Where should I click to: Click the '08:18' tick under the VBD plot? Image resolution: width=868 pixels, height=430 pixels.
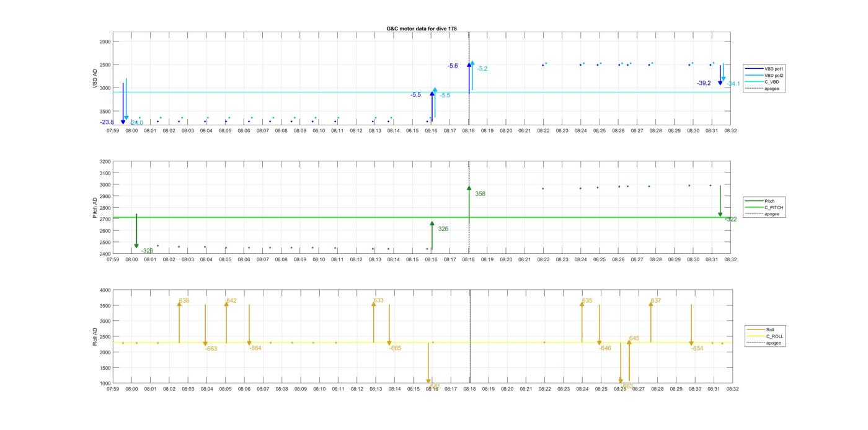[469, 131]
